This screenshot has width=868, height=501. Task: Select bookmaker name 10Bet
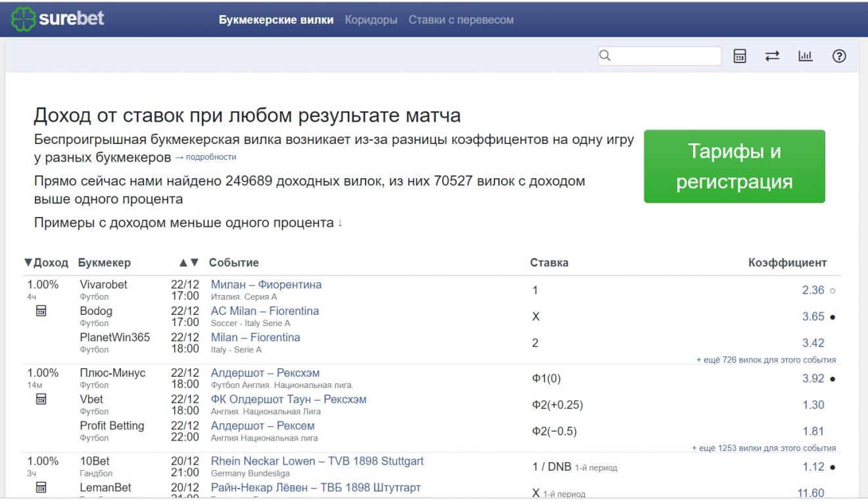[93, 461]
